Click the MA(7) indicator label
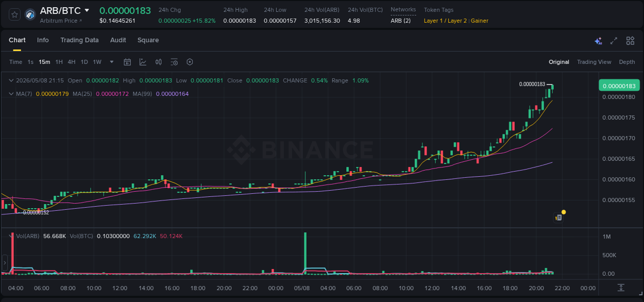Viewport: 644px width, 302px height. (x=24, y=94)
